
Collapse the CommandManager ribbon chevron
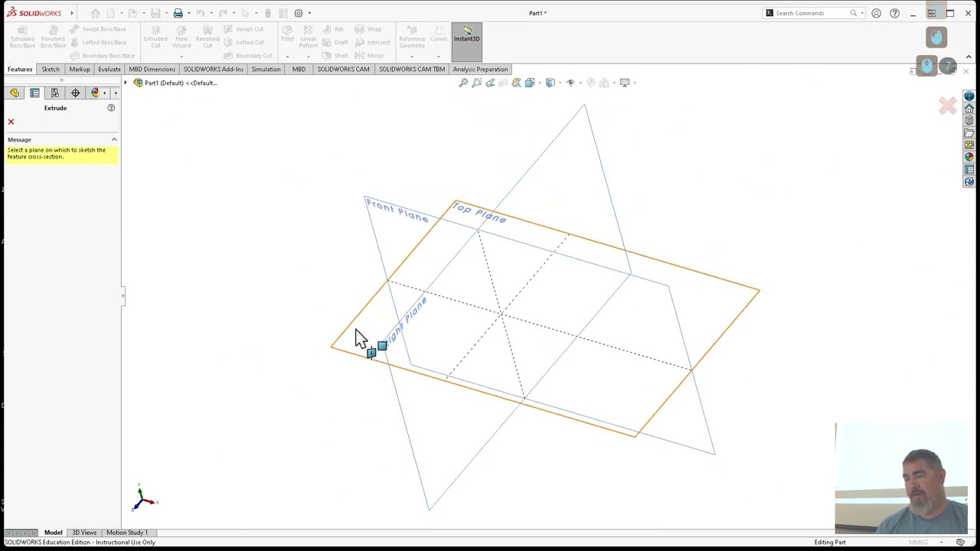tap(969, 57)
